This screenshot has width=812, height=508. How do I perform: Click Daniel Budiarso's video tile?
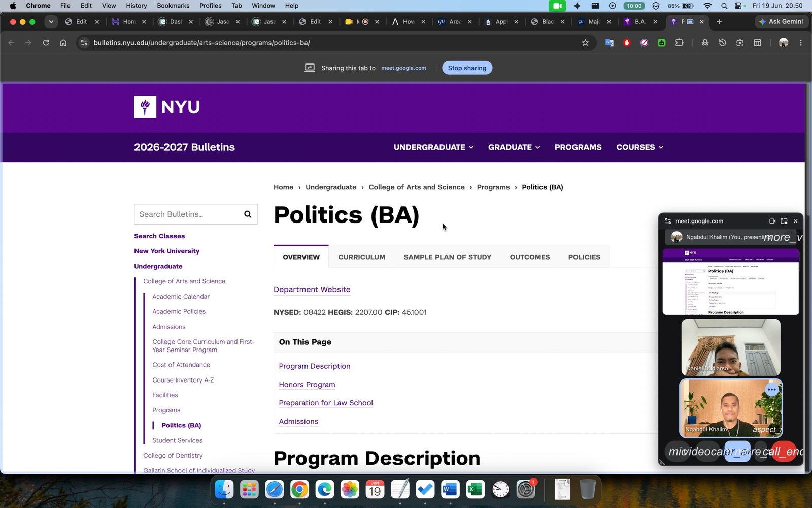(x=731, y=347)
